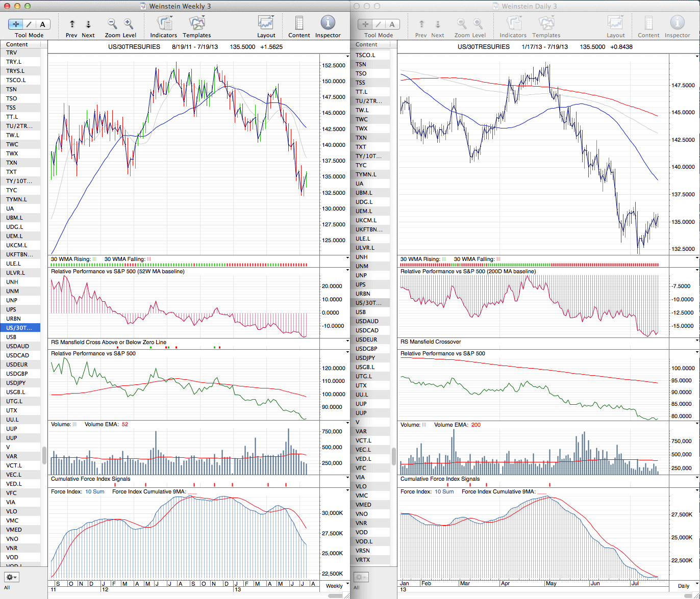Click Weekly symbol list vertical scrollbar thumb

(44, 455)
